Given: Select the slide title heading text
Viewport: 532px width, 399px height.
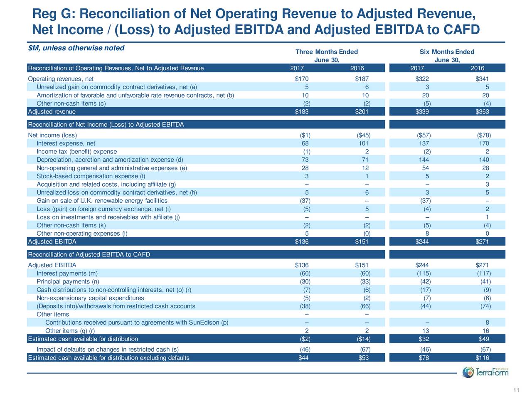Looking at the screenshot, I should pos(256,22).
